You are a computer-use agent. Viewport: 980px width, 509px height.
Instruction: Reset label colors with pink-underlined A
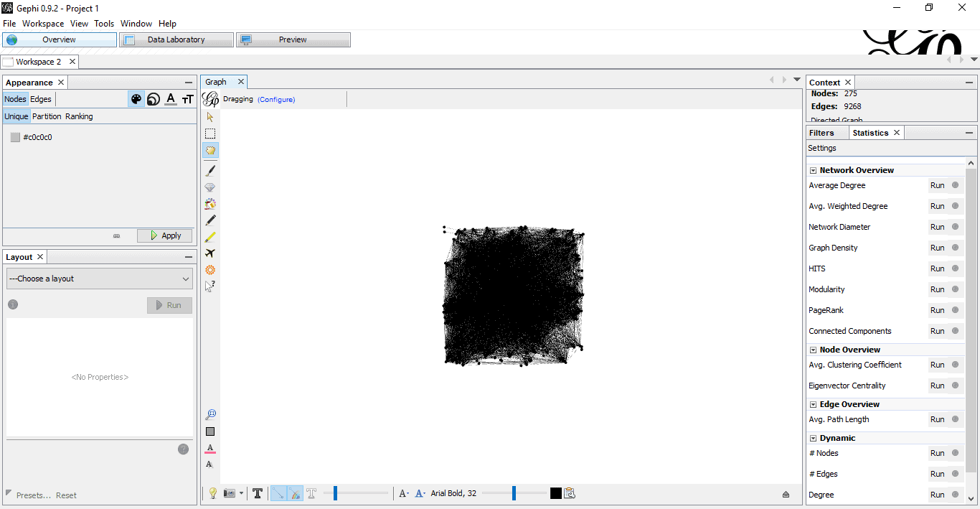pyautogui.click(x=210, y=449)
